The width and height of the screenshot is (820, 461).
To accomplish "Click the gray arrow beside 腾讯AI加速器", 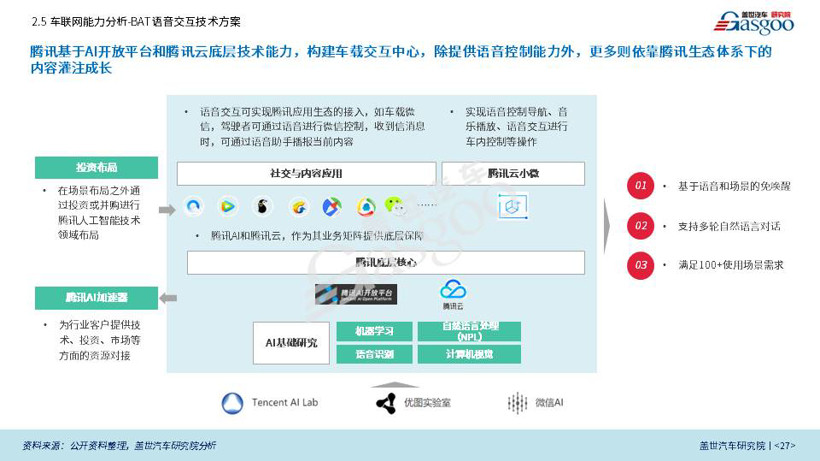I will 168,298.
